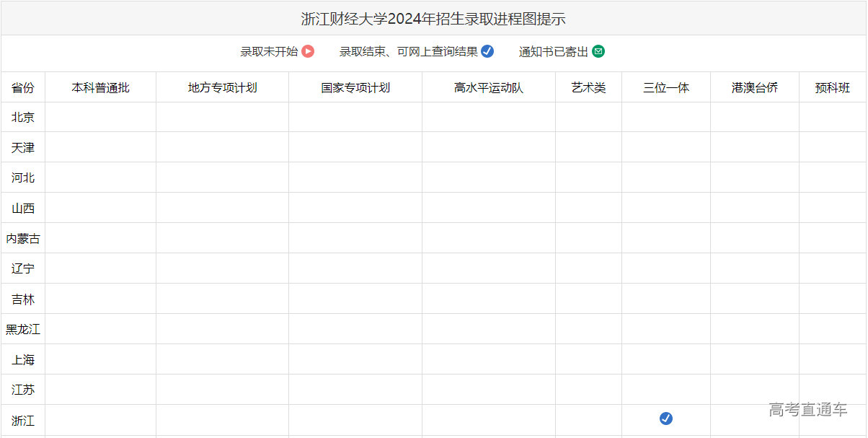868x438 pixels.
Task: Click blue checkmark in the 浙江 row
Action: 666,419
